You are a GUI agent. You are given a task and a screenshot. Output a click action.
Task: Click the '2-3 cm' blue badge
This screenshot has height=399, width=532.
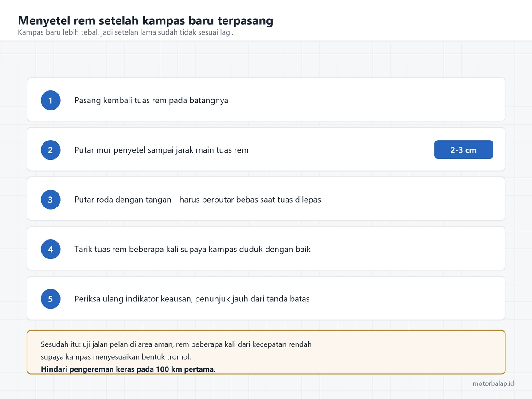464,150
